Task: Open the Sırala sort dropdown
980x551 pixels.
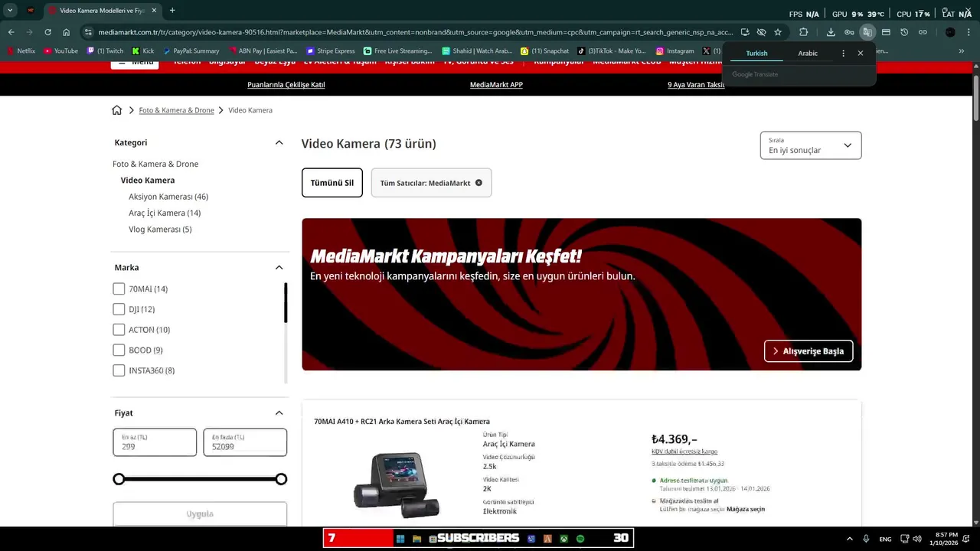Action: click(811, 145)
